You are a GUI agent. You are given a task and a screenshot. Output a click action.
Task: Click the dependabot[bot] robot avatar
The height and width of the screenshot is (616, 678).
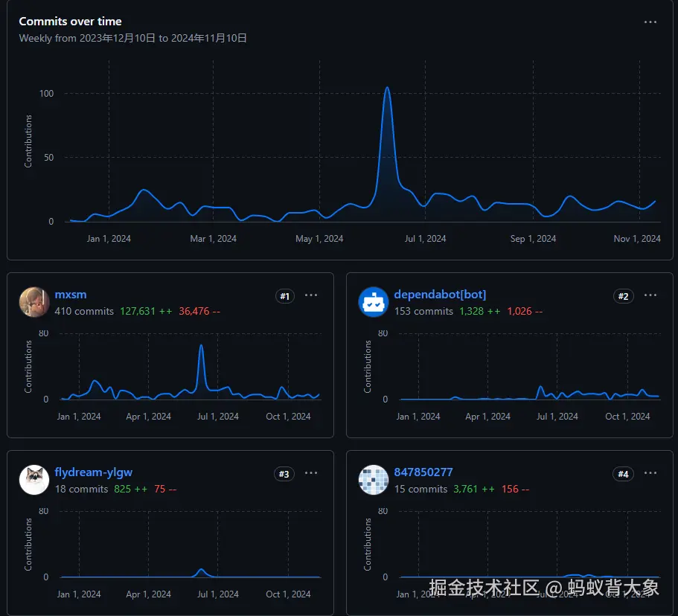click(373, 302)
